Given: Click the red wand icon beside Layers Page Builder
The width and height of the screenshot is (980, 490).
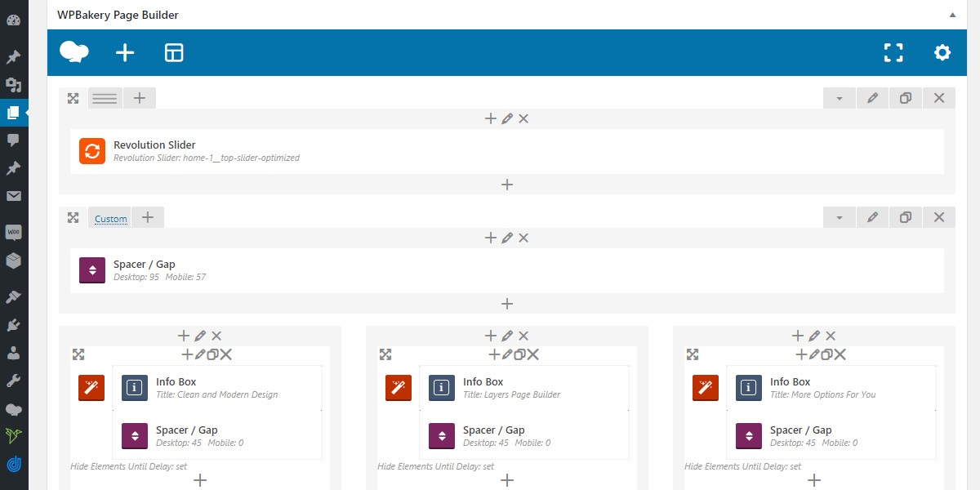Looking at the screenshot, I should [399, 388].
